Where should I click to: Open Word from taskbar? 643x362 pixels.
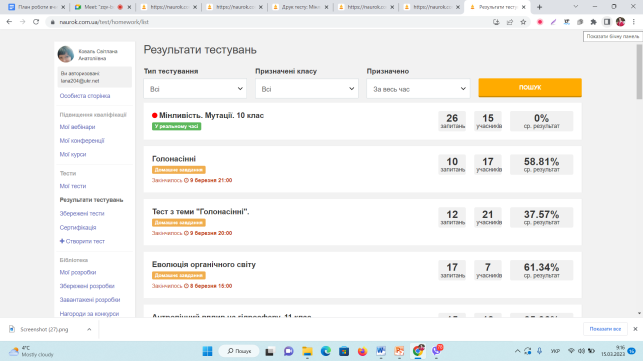381,351
